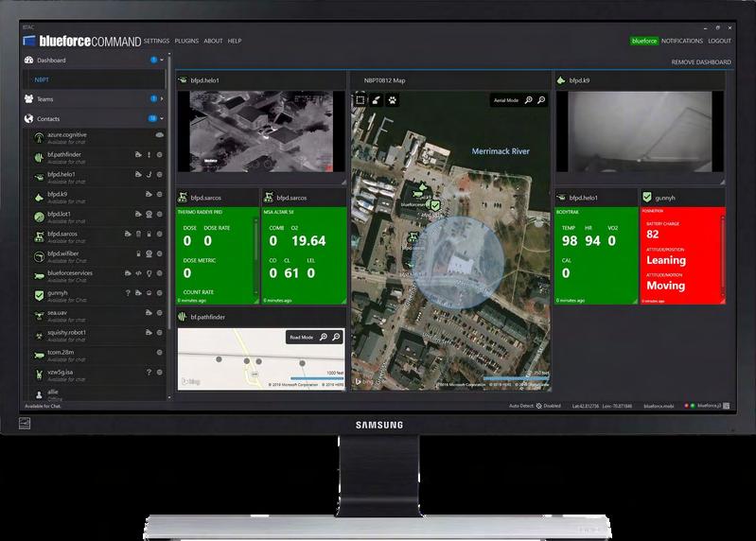Screen dimensions: 756x541
Task: Click the code brackets icon on blueforceservices row
Action: pyautogui.click(x=138, y=273)
